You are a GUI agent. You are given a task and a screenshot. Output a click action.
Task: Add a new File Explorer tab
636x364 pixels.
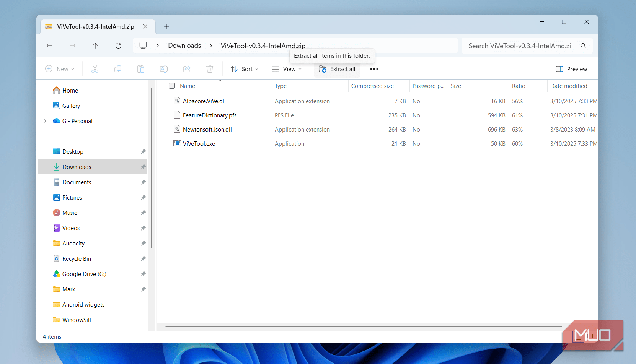pos(166,26)
